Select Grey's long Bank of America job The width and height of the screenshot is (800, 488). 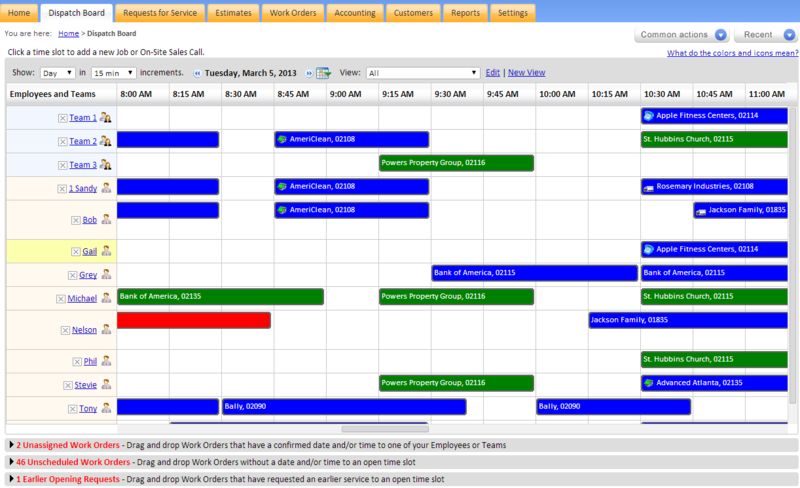click(534, 273)
